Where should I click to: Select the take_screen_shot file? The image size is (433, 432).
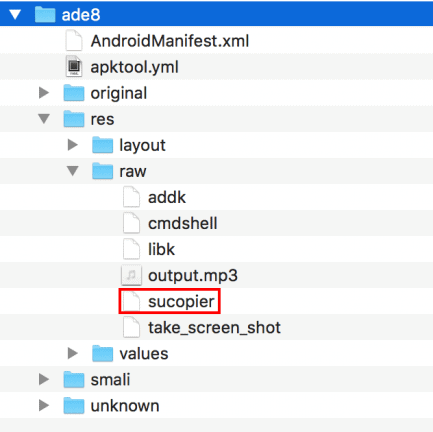[x=214, y=328]
